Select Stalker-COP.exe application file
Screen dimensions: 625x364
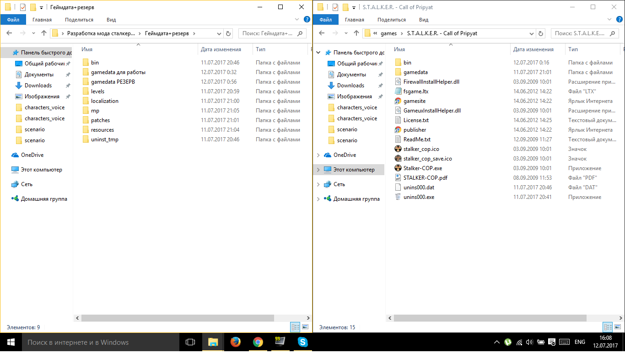point(423,168)
